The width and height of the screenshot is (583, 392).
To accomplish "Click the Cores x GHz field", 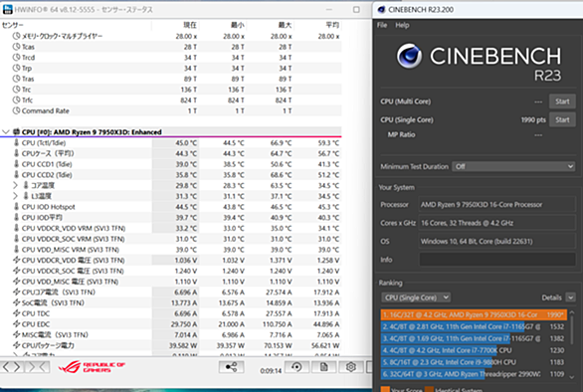I will pos(497,223).
